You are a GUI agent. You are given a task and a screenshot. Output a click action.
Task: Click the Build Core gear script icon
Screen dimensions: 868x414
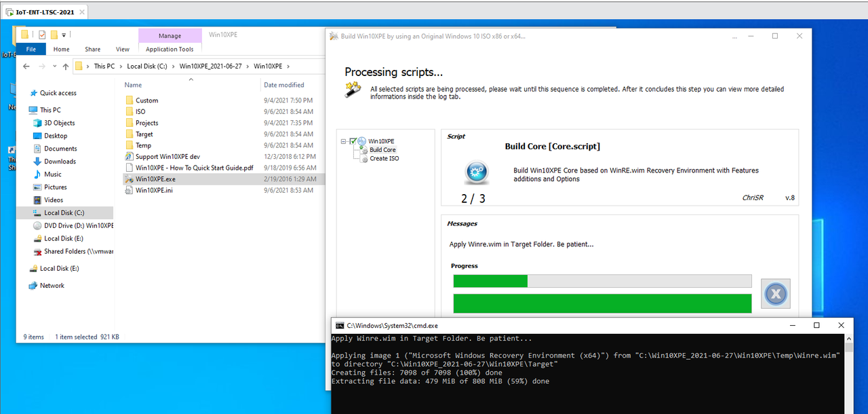(x=476, y=173)
